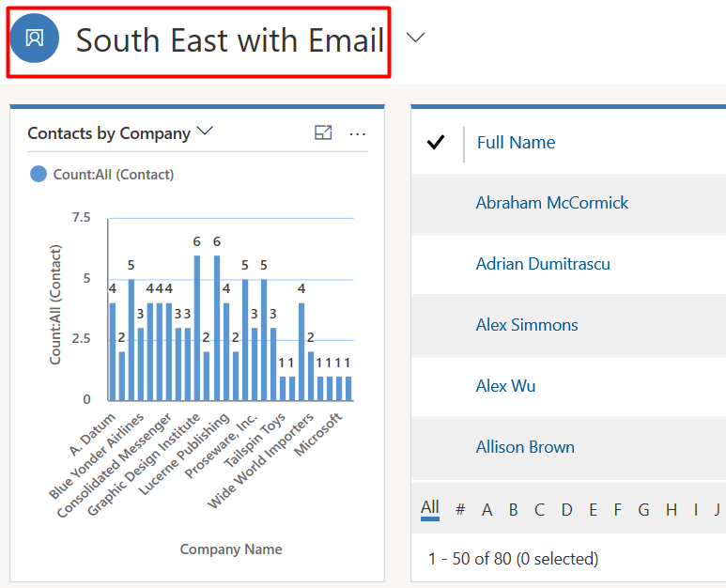Filter contacts by letter H
The image size is (726, 588).
point(671,510)
